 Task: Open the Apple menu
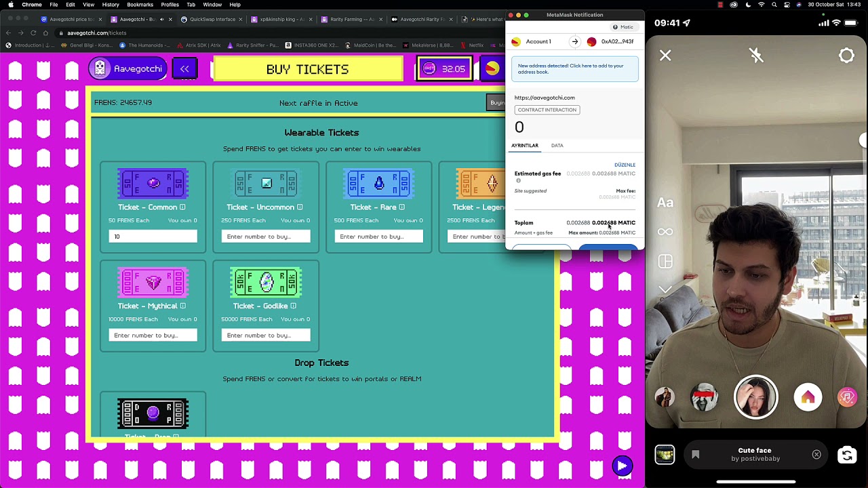(11, 5)
